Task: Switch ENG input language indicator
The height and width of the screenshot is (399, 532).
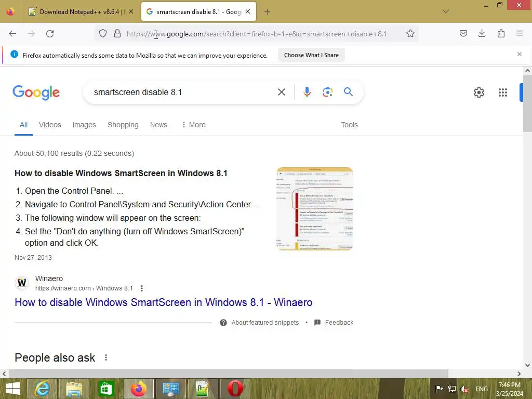Action: pyautogui.click(x=482, y=389)
